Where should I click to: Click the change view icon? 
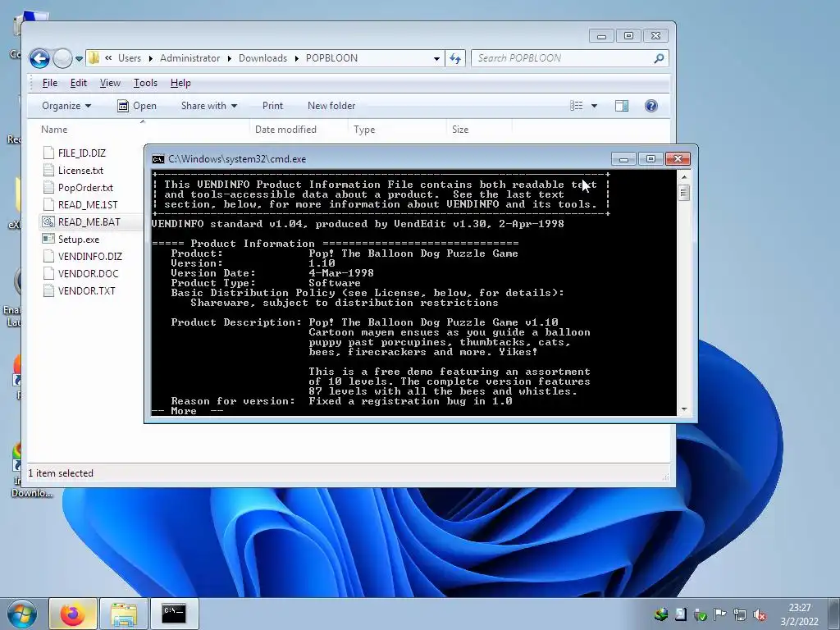click(x=577, y=106)
